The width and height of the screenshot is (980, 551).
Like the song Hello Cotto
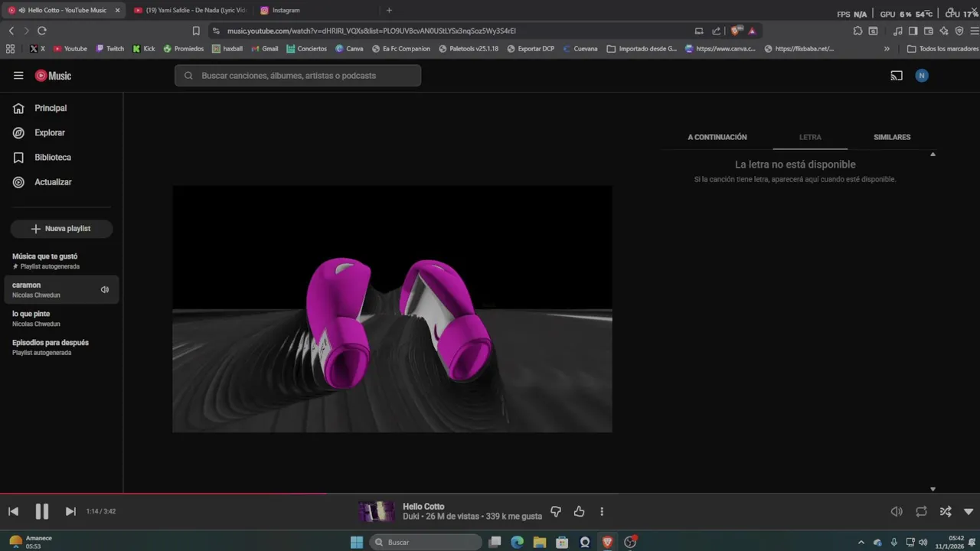coord(579,511)
